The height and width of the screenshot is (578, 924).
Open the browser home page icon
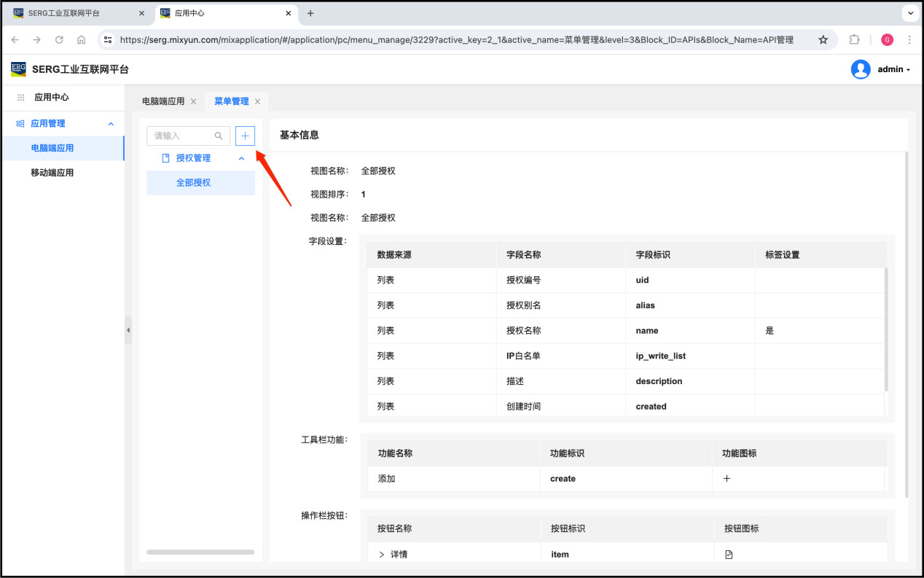(81, 40)
